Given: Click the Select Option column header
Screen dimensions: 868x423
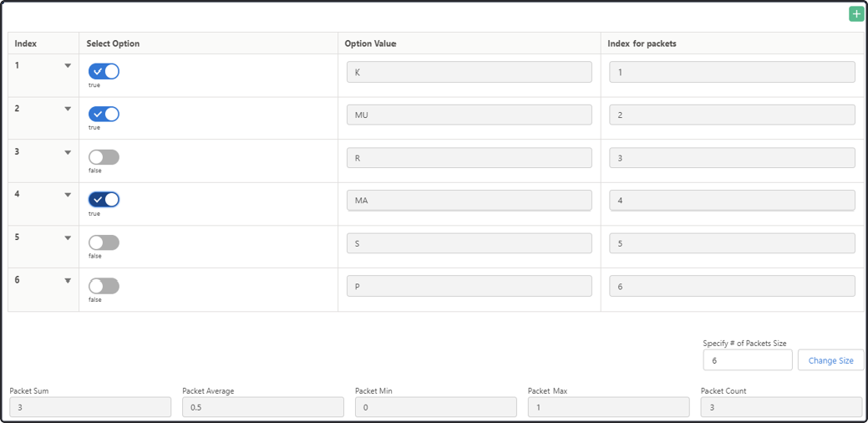Looking at the screenshot, I should (113, 43).
